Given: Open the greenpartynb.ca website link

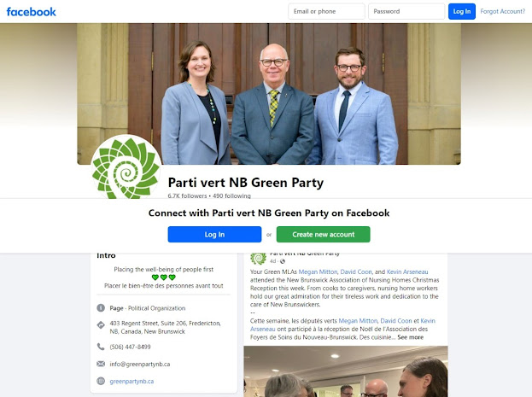Looking at the screenshot, I should [x=132, y=382].
